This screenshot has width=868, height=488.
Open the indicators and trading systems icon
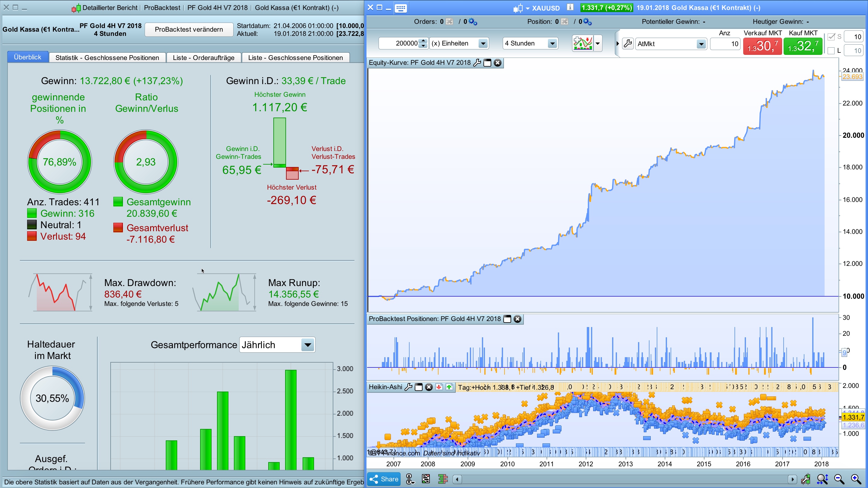(583, 43)
